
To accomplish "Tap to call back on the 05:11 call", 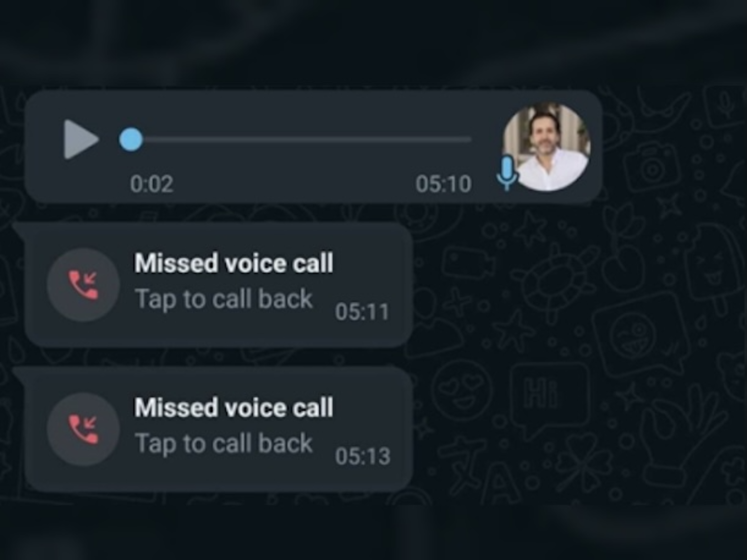I will tap(224, 299).
